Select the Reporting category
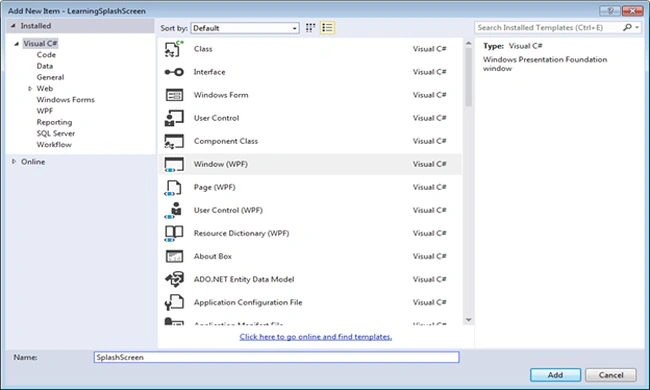The width and height of the screenshot is (650, 390). point(54,122)
